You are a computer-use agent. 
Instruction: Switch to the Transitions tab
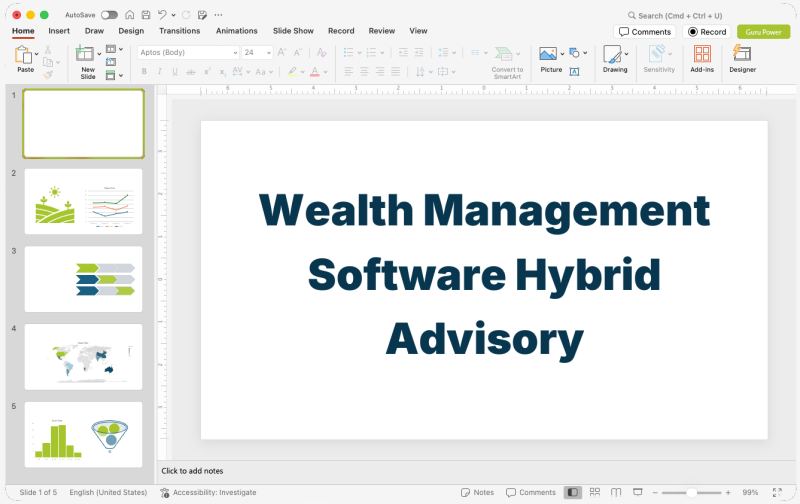coord(180,31)
